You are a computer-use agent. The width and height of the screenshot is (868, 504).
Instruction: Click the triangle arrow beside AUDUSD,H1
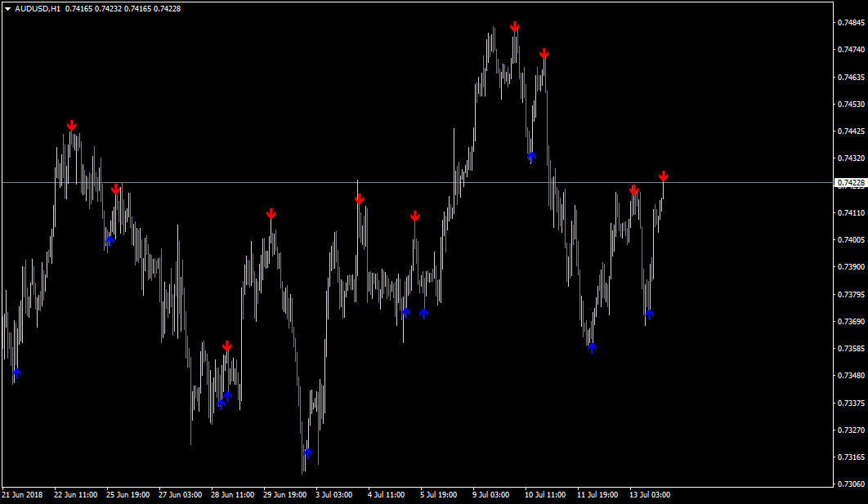coord(7,9)
